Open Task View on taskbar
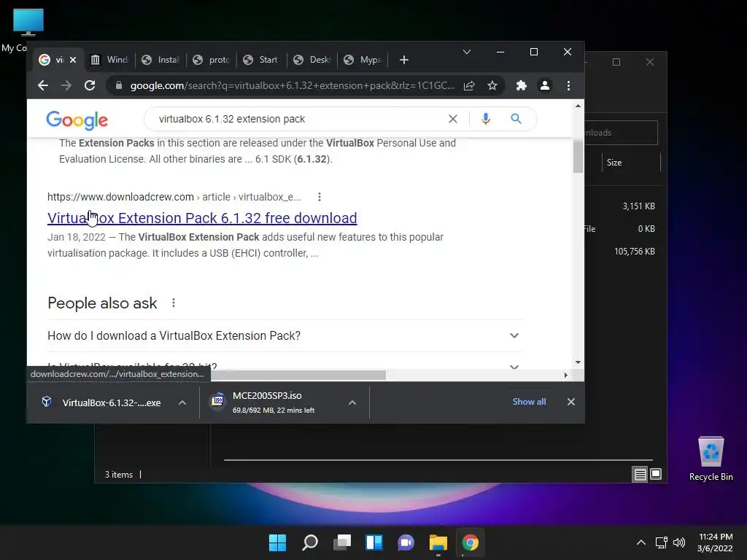 (341, 542)
